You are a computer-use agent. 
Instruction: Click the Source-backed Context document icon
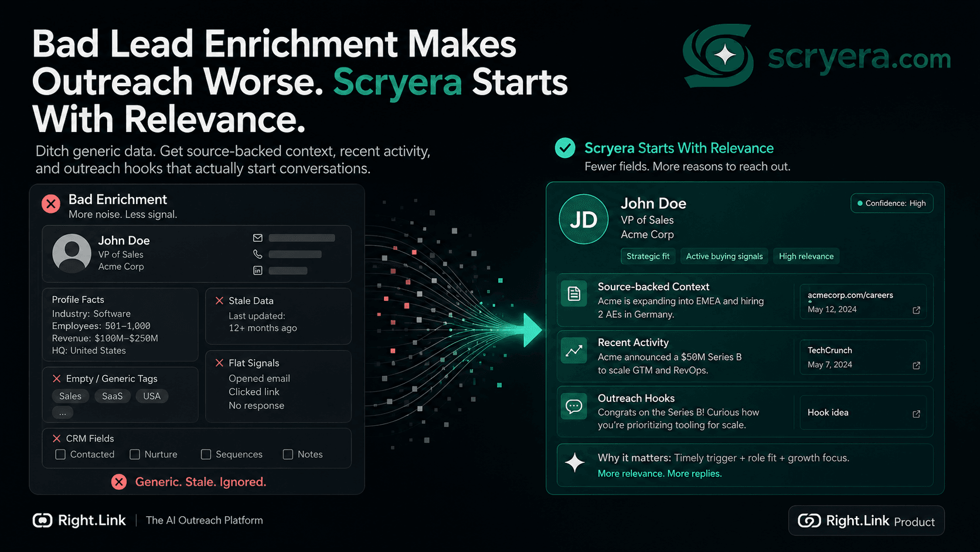pos(574,293)
